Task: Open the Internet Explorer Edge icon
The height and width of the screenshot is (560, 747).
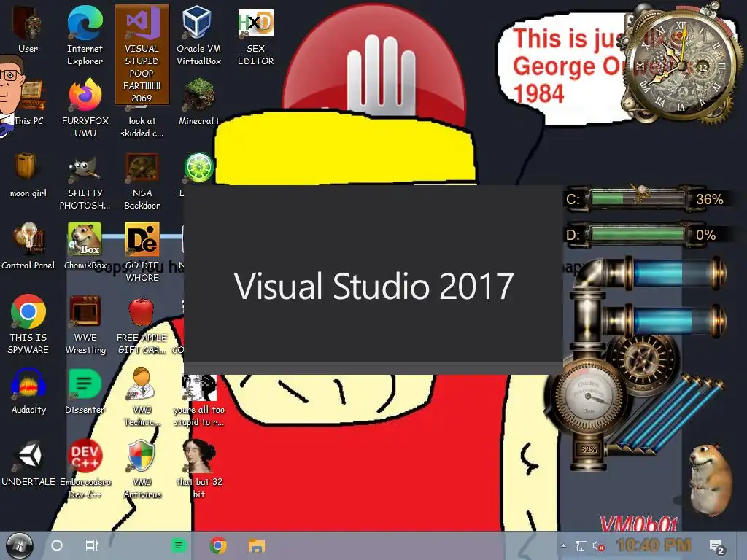Action: tap(85, 36)
